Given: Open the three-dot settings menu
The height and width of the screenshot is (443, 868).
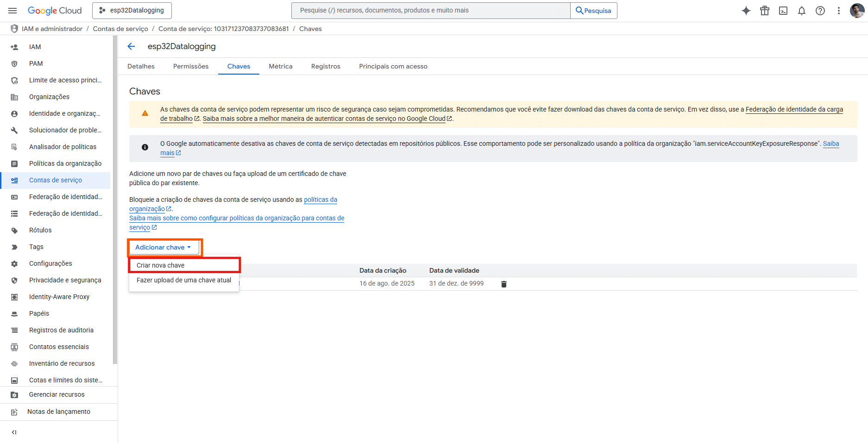Looking at the screenshot, I should click(838, 11).
